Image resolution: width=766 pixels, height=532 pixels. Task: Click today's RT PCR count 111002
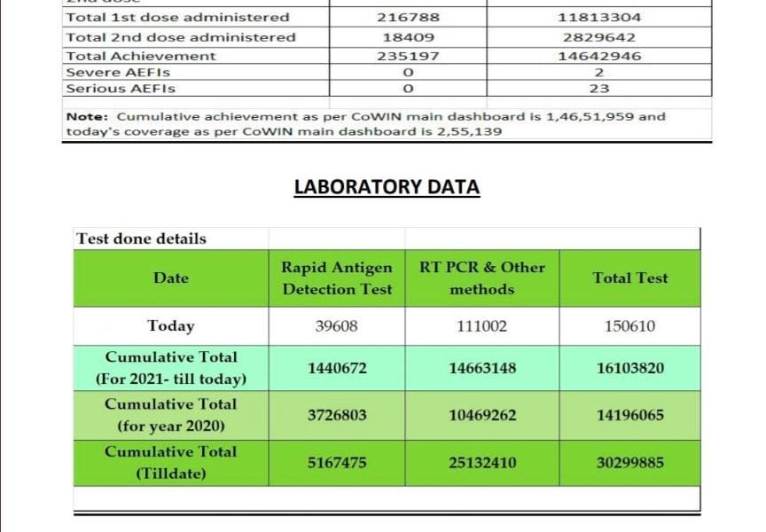coord(482,325)
